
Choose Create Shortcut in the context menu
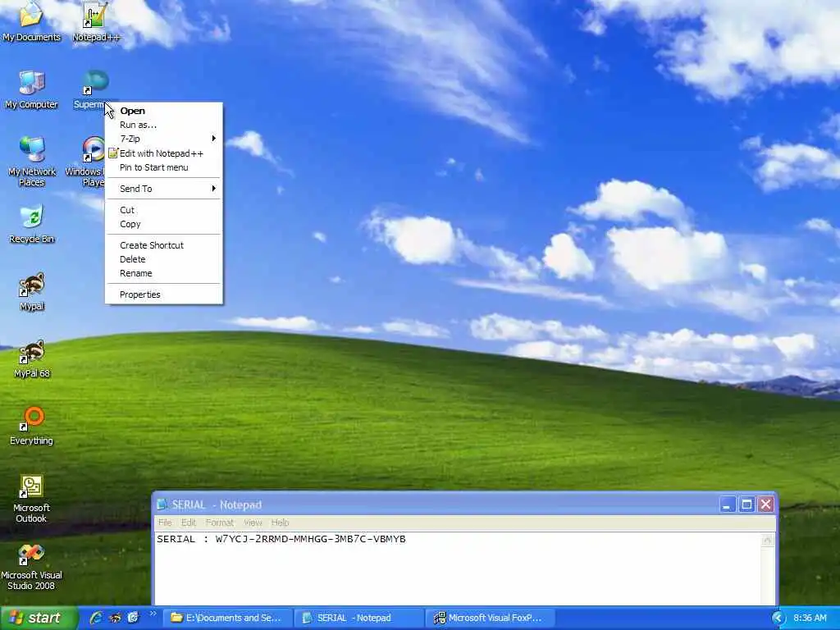[x=163, y=245]
